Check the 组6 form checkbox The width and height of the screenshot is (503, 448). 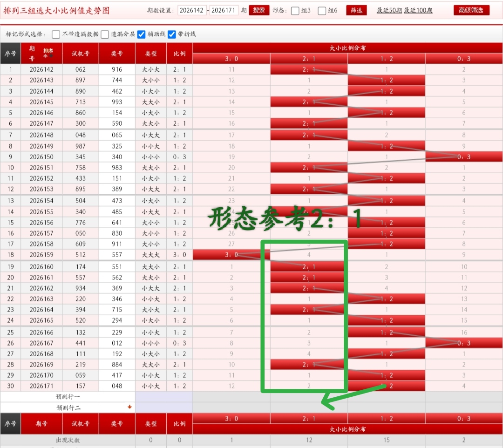[x=322, y=11]
